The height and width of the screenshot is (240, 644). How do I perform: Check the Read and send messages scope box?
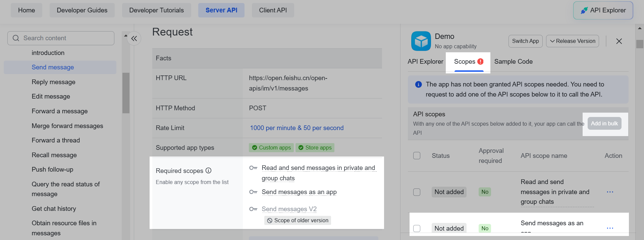[x=417, y=192]
